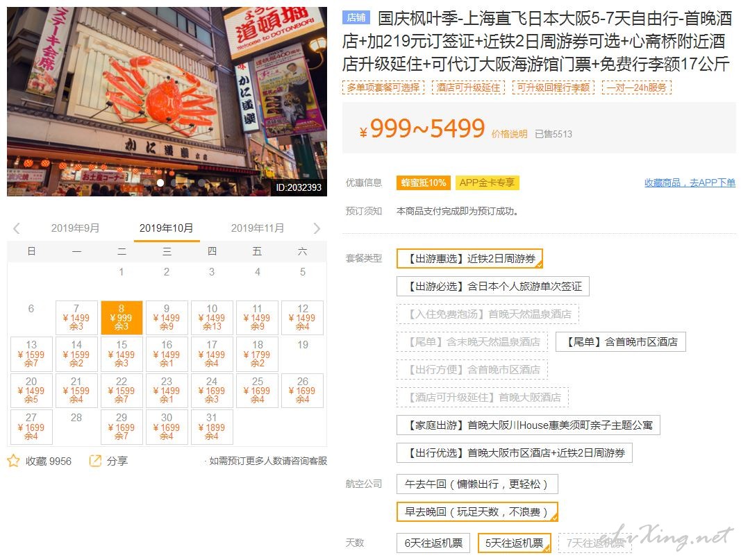The width and height of the screenshot is (741, 560).
Task: Pick October 10 departure date 余13
Action: click(213, 317)
